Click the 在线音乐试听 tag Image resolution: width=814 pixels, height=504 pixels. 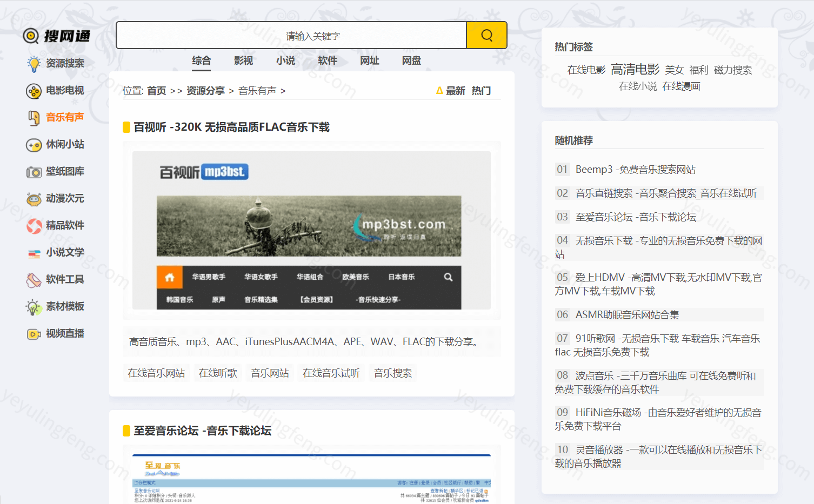pos(331,373)
